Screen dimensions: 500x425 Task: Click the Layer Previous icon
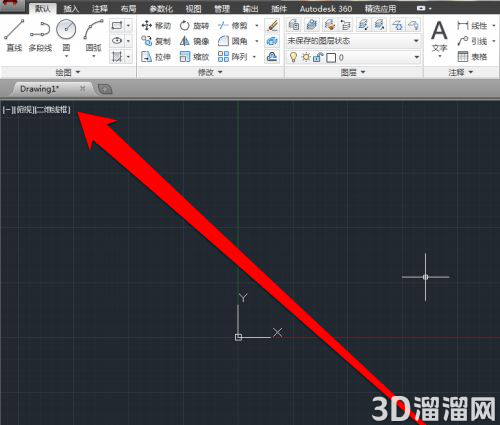pos(346,25)
